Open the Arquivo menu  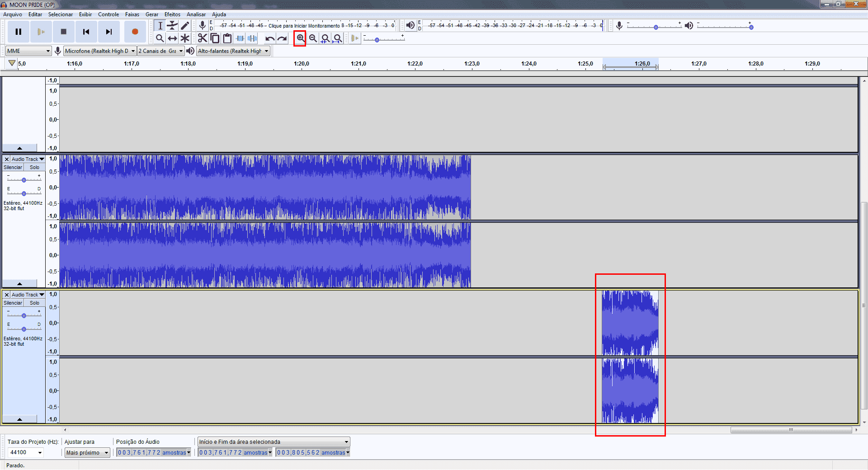(x=13, y=14)
